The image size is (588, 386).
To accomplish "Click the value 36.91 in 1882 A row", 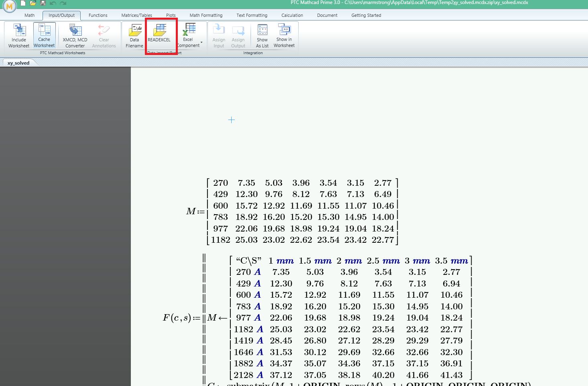I will click(x=452, y=364).
